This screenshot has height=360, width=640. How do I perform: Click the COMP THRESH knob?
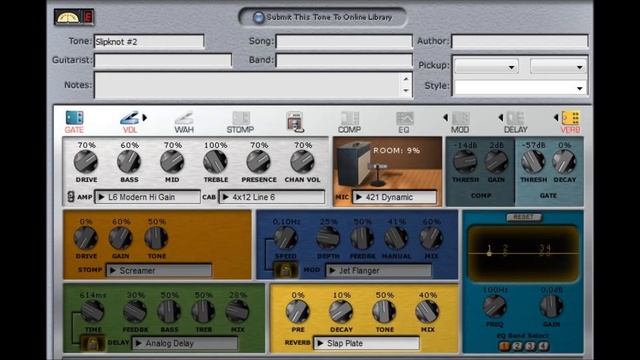tap(465, 162)
